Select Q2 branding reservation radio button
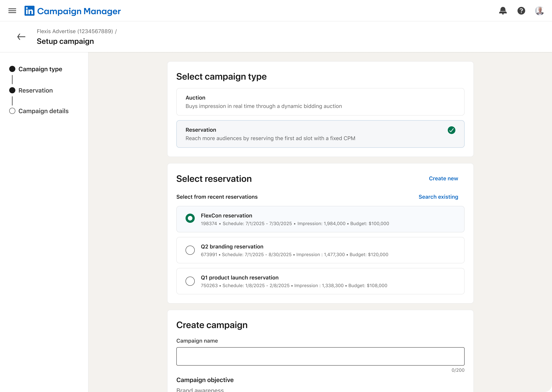This screenshot has height=392, width=552. pos(190,250)
